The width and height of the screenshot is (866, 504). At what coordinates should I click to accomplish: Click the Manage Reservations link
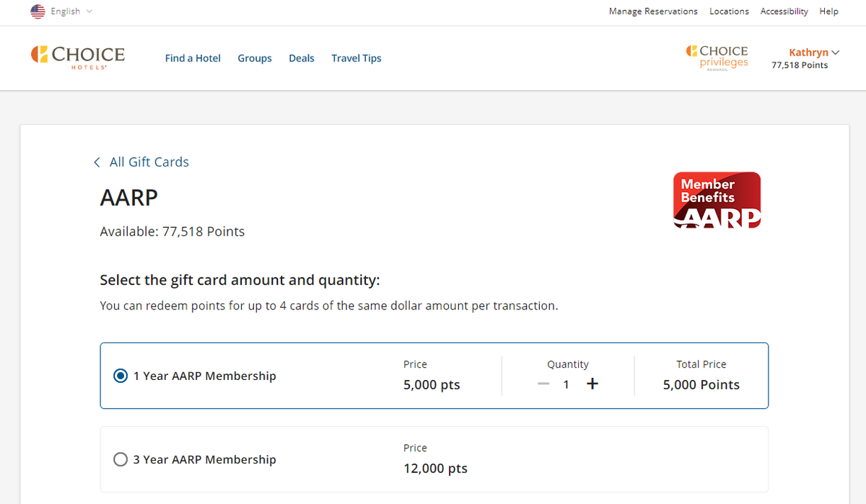tap(653, 12)
